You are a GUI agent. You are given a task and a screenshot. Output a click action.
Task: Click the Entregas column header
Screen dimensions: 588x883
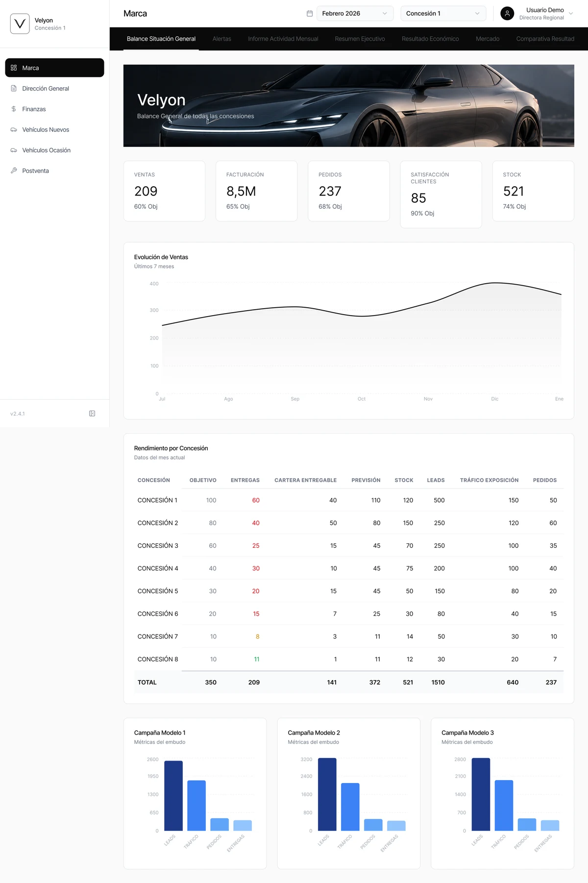click(245, 480)
